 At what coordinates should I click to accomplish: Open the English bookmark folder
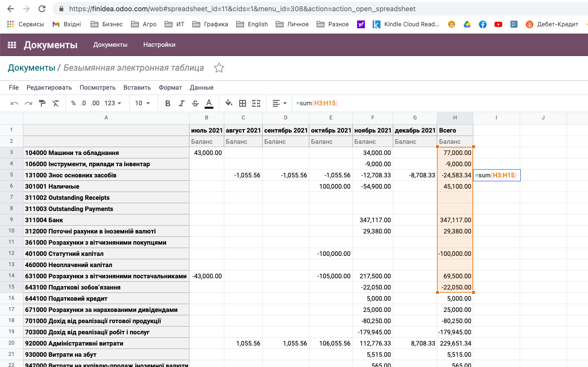251,24
